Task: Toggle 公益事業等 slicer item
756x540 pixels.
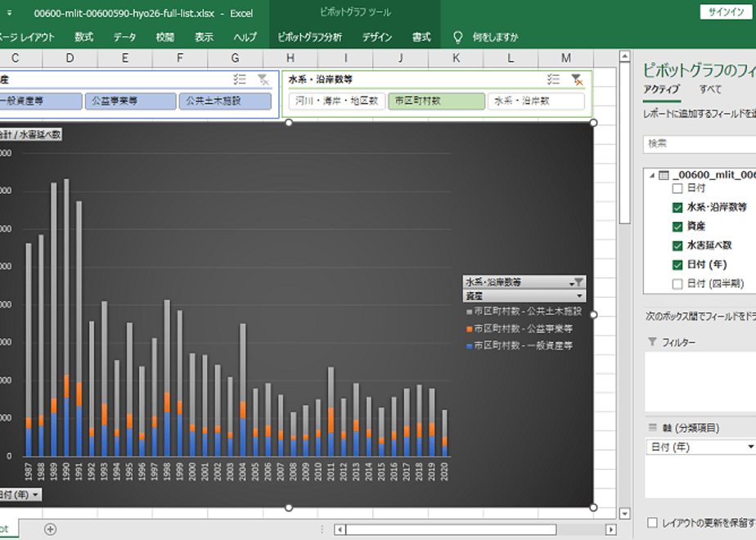Action: [x=131, y=101]
